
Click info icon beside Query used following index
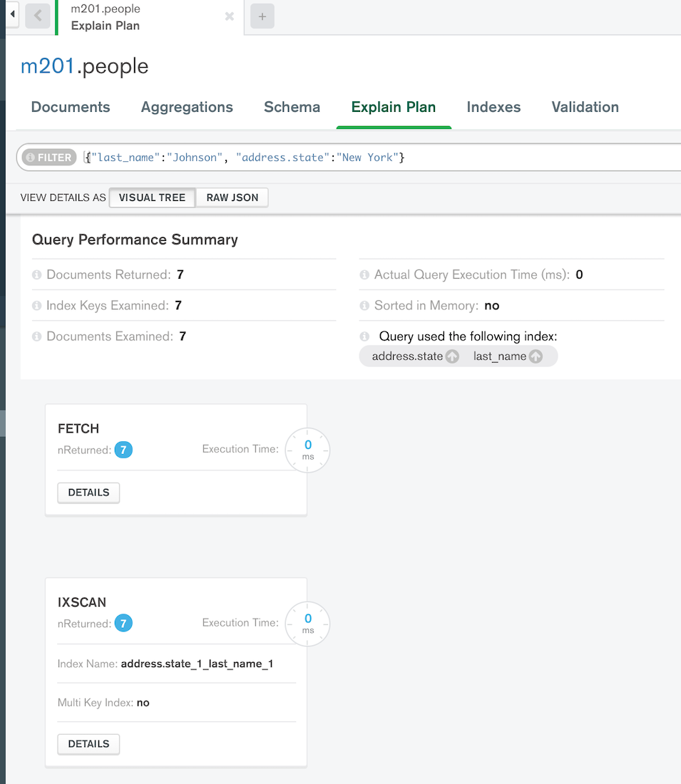[x=364, y=336]
